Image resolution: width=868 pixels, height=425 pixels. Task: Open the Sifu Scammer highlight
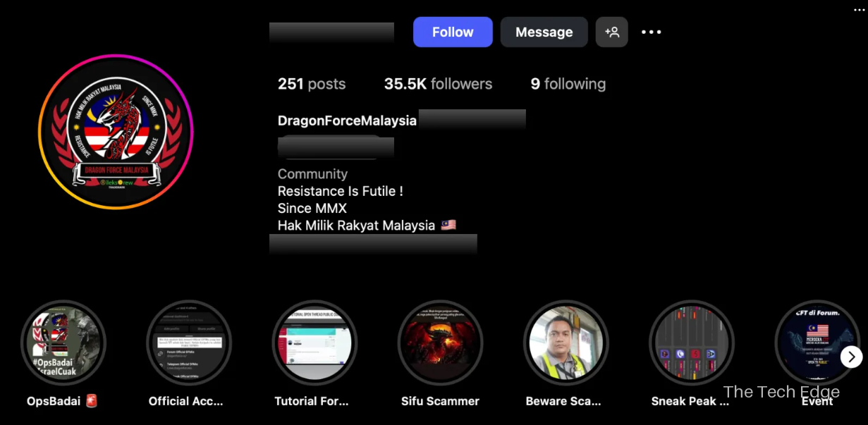[440, 343]
